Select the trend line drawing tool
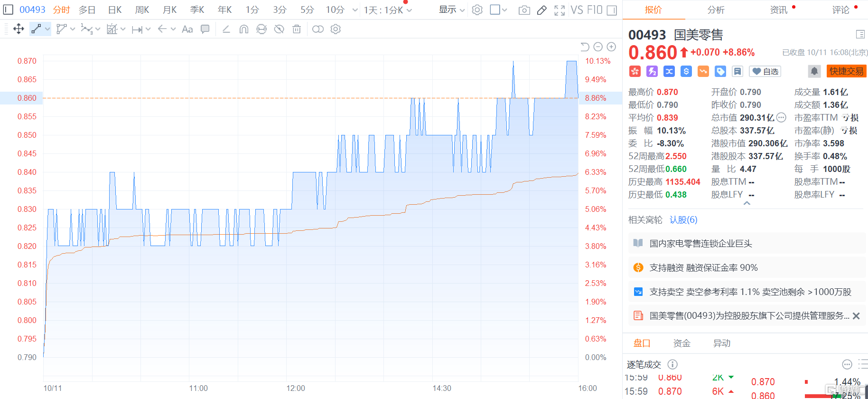This screenshot has height=399, width=868. point(36,29)
